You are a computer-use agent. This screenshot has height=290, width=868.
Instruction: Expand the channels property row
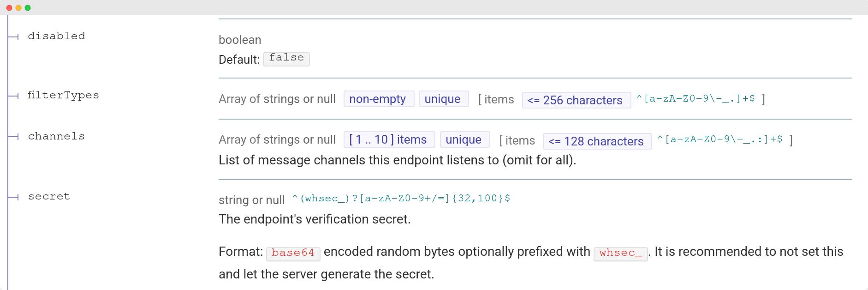tap(56, 136)
